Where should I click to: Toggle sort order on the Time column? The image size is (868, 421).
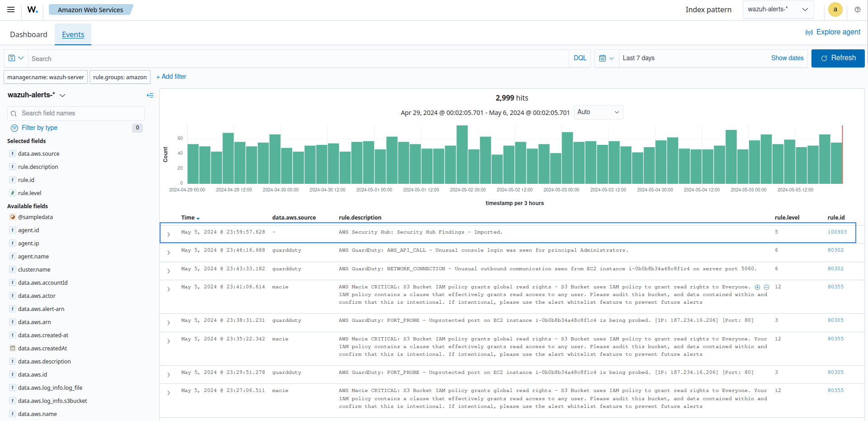click(x=190, y=217)
